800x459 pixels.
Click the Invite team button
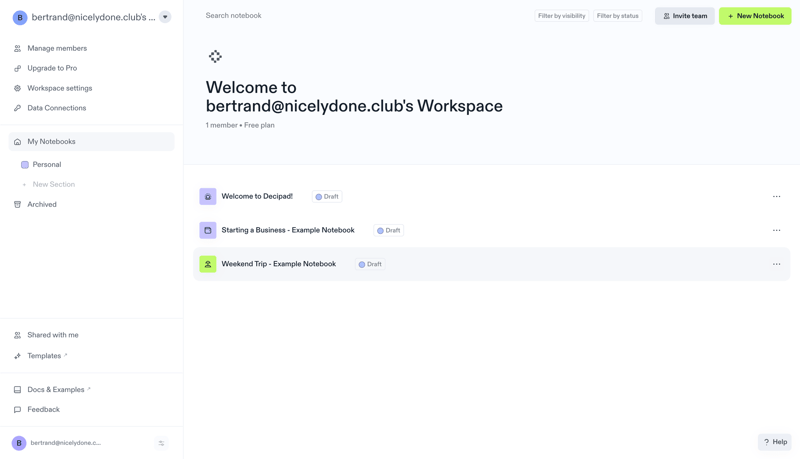(x=685, y=16)
